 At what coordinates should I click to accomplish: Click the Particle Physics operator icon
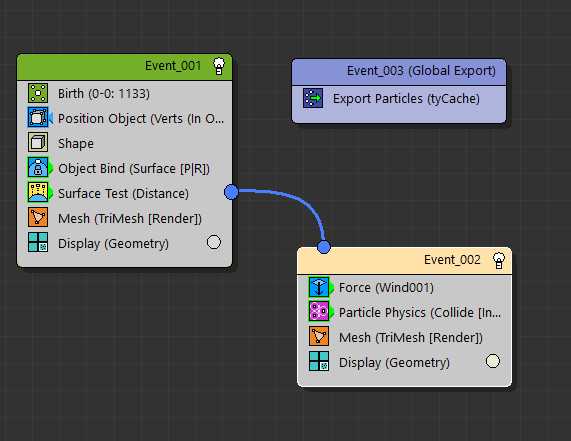pos(319,312)
